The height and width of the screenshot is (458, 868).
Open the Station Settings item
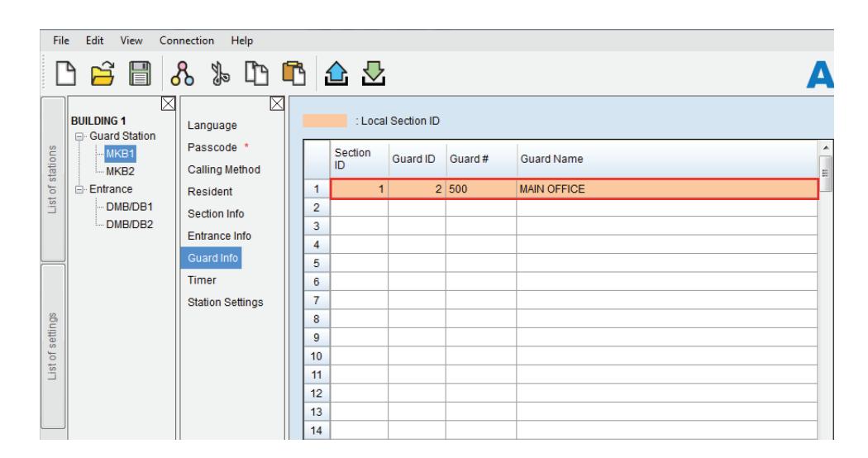(x=226, y=303)
